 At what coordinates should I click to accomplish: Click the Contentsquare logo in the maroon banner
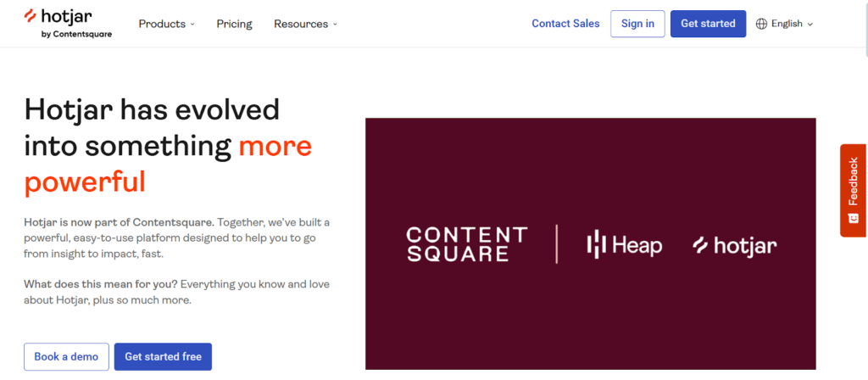pos(466,244)
